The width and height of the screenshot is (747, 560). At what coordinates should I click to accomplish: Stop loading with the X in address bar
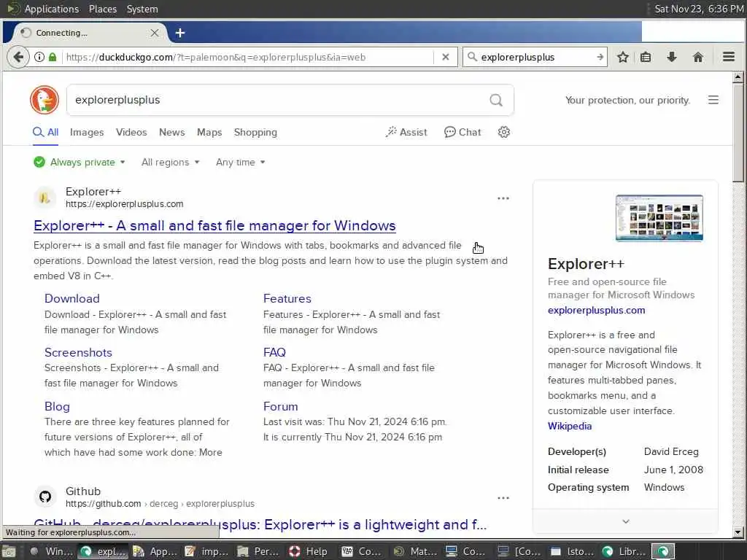tap(446, 57)
